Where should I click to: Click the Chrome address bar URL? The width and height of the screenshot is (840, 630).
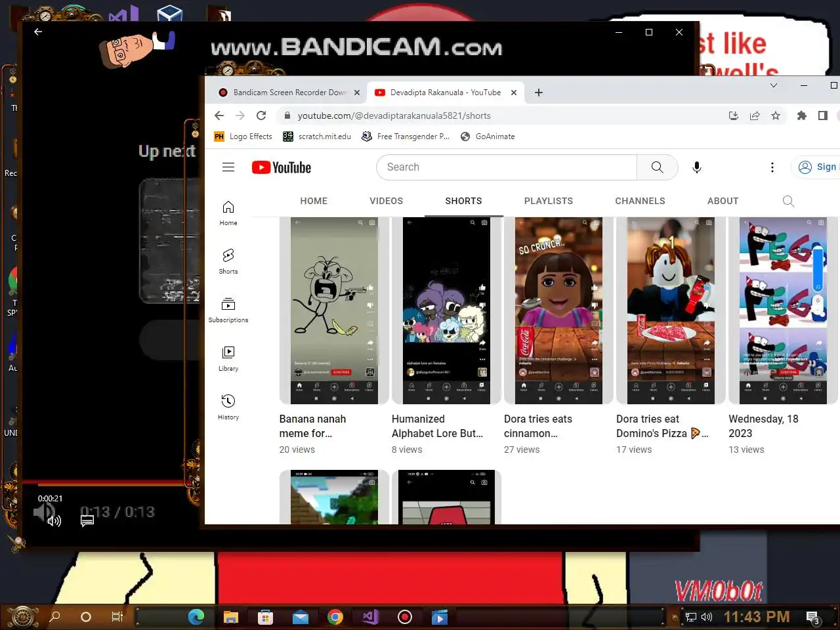(x=394, y=115)
